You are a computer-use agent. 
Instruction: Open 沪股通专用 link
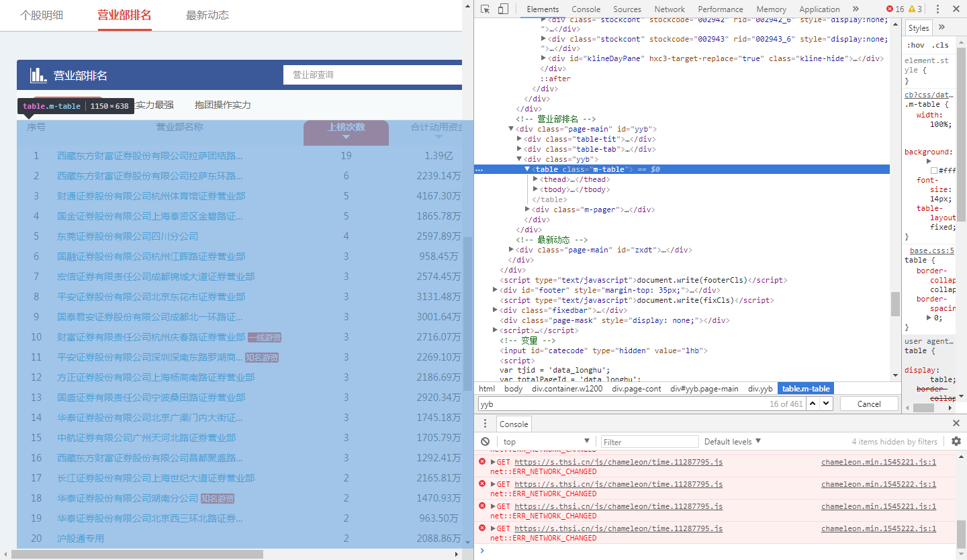coord(81,539)
